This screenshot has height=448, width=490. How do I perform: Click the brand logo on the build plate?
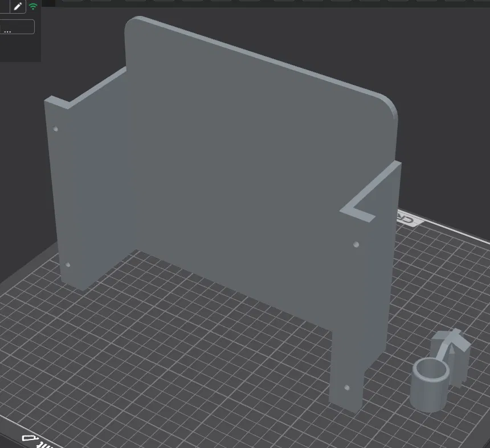(x=409, y=217)
